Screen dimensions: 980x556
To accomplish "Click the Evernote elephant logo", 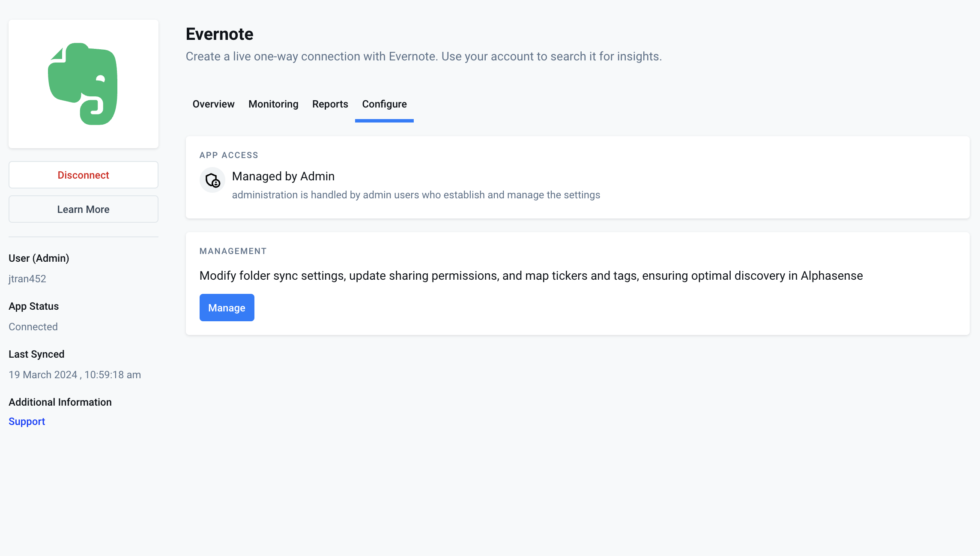I will click(83, 84).
